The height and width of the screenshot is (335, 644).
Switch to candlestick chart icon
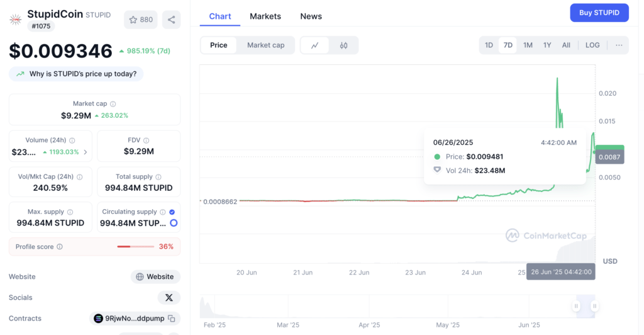click(x=344, y=45)
